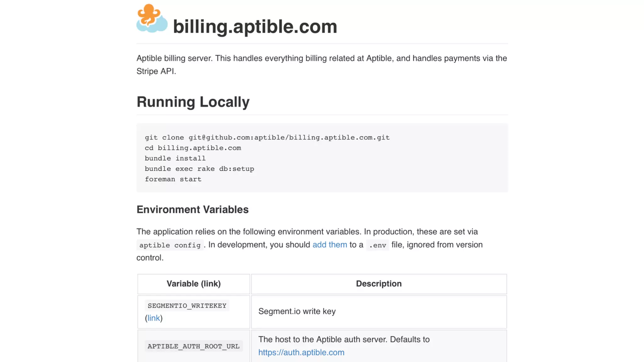Viewport: 644px width, 362px height.
Task: Click the '.env' inline code
Action: coord(377,245)
